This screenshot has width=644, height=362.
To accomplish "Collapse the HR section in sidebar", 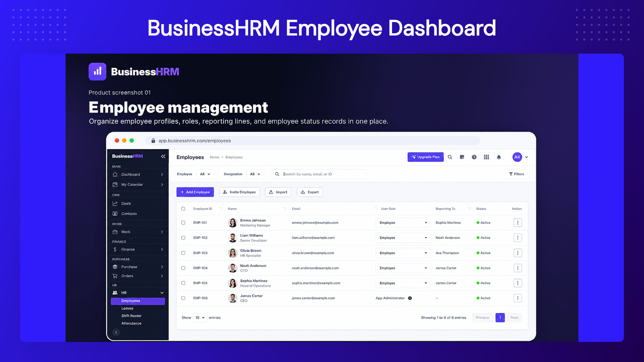I will pos(162,293).
